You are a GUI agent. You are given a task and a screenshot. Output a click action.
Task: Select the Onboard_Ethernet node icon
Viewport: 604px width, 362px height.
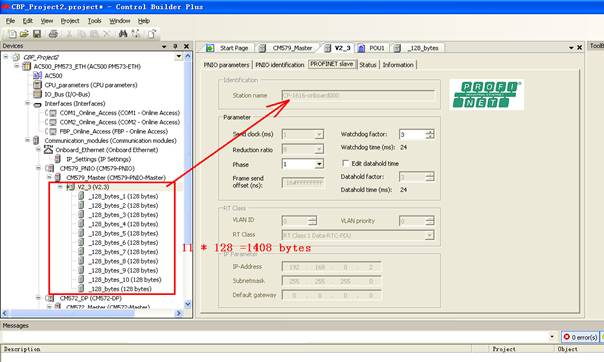(x=49, y=149)
